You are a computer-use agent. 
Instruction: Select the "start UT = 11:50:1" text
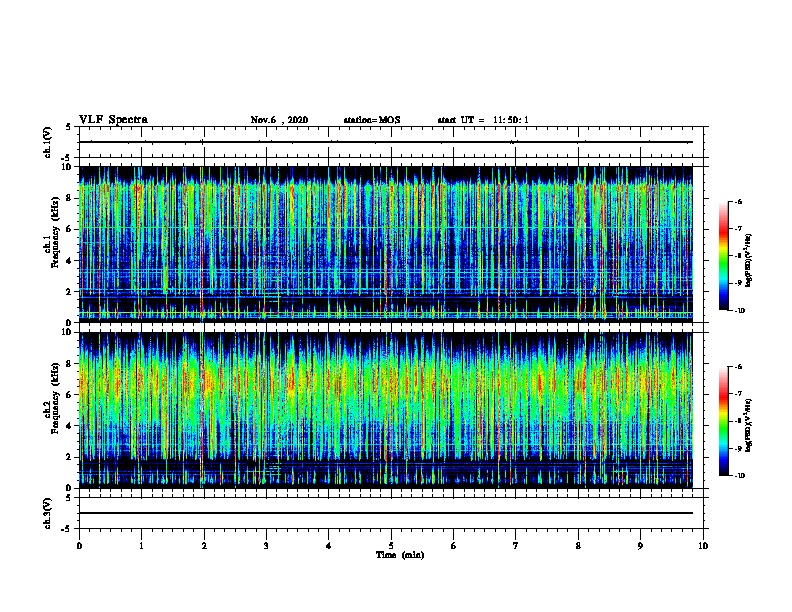point(483,120)
